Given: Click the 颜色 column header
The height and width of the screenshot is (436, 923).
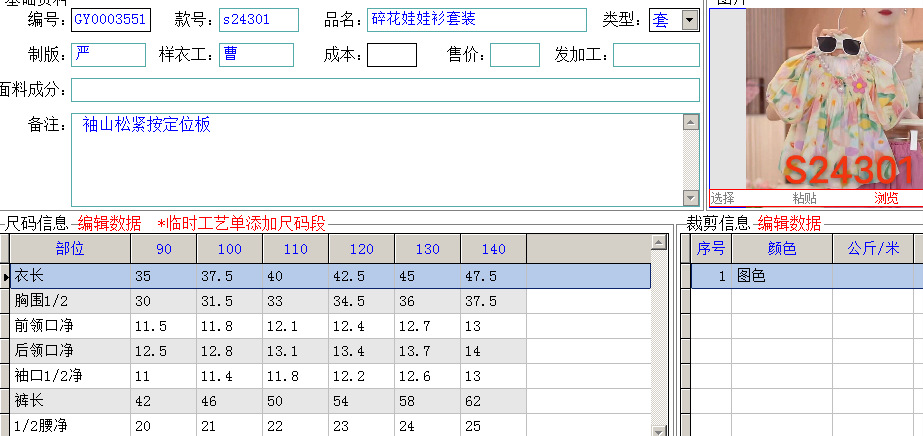Looking at the screenshot, I should [x=782, y=249].
